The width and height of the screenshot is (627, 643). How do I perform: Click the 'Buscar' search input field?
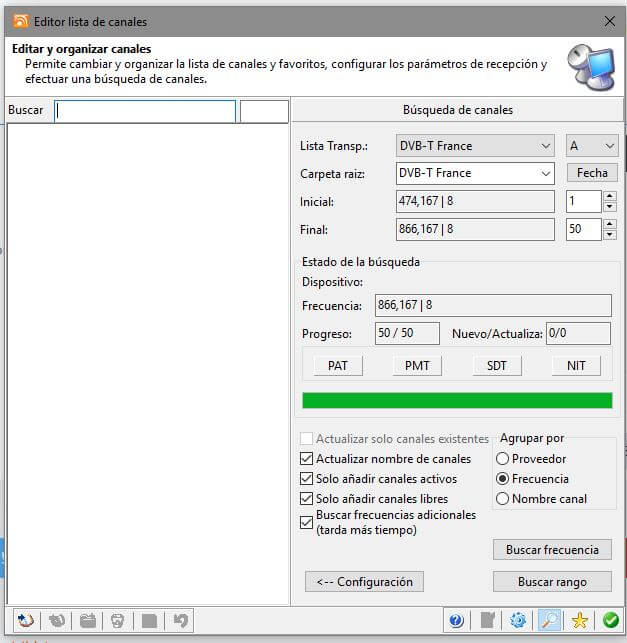[145, 111]
